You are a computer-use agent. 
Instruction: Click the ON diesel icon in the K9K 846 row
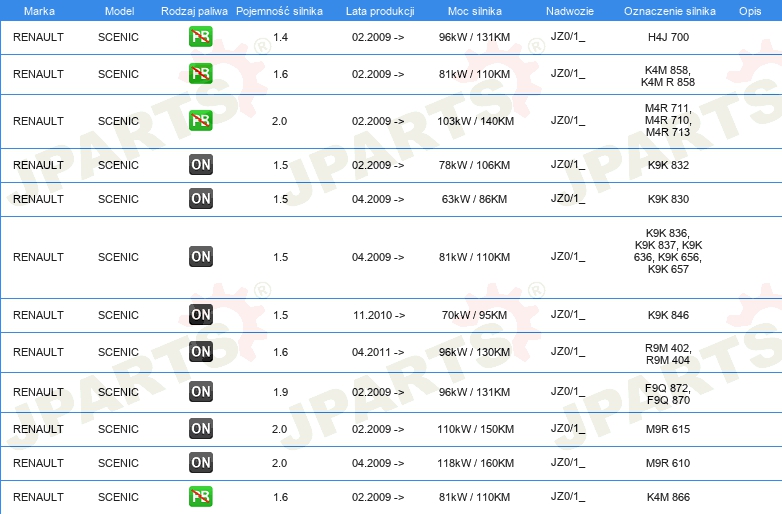coord(200,315)
